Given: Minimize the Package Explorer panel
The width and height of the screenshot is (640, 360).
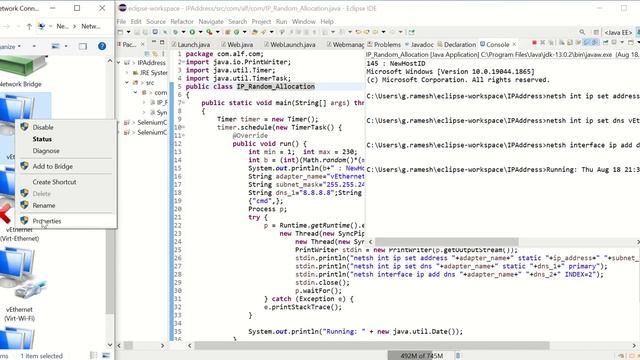Looking at the screenshot, I should [153, 42].
